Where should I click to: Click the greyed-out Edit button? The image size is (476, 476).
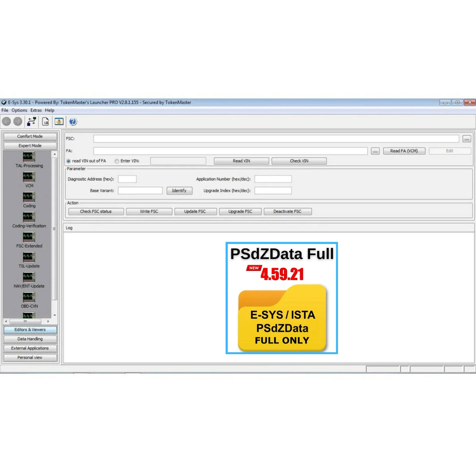(449, 151)
